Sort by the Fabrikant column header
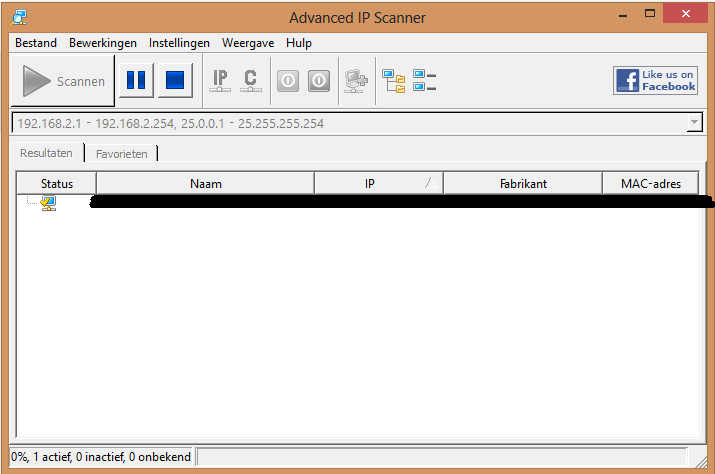715x474 pixels. 523,183
